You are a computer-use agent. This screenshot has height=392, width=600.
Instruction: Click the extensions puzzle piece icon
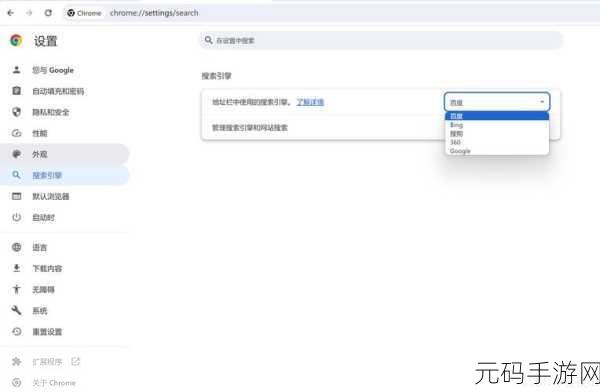pos(16,361)
